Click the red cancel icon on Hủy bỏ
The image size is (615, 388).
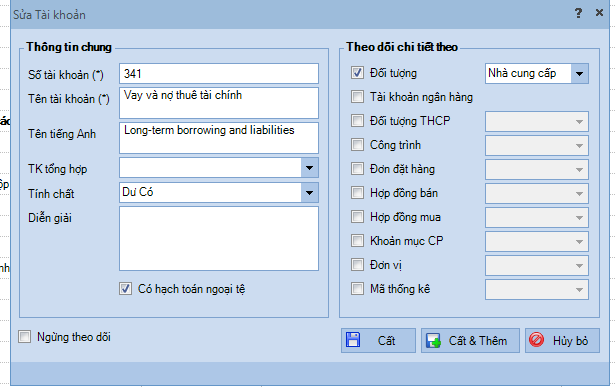tap(537, 340)
